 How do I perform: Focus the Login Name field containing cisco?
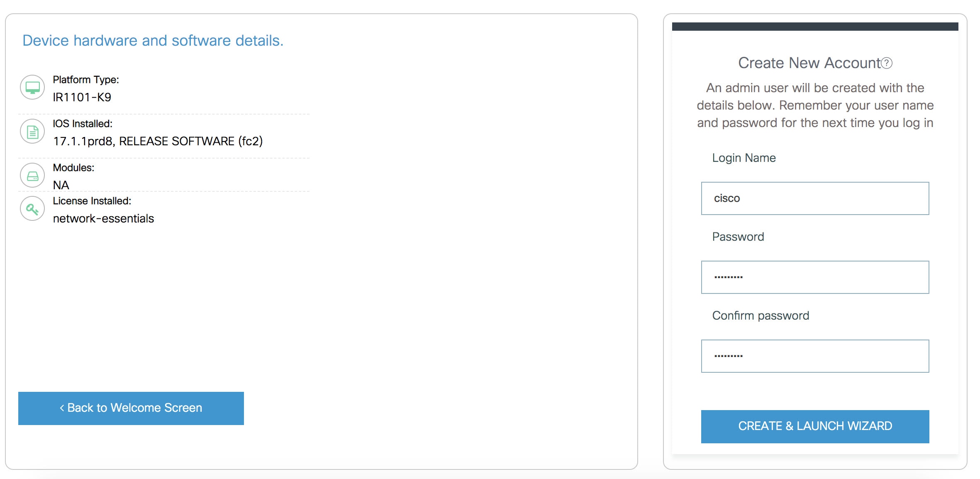tap(815, 198)
